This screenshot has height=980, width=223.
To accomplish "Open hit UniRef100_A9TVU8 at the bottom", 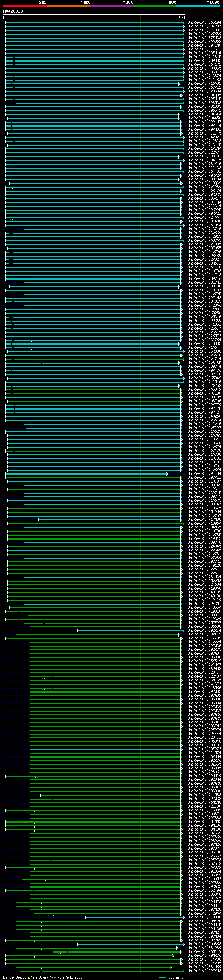I will pos(204,971).
